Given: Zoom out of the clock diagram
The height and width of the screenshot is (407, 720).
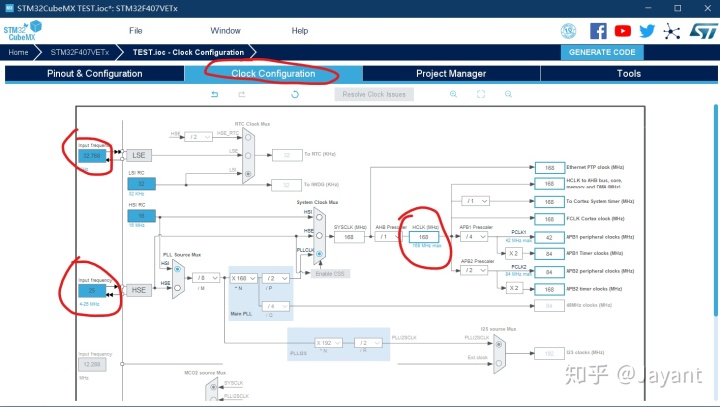Looking at the screenshot, I should coord(508,94).
